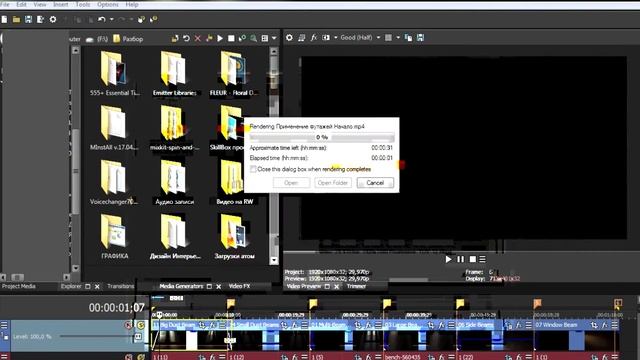Open a project with folder icon
The height and width of the screenshot is (360, 640).
point(16,19)
